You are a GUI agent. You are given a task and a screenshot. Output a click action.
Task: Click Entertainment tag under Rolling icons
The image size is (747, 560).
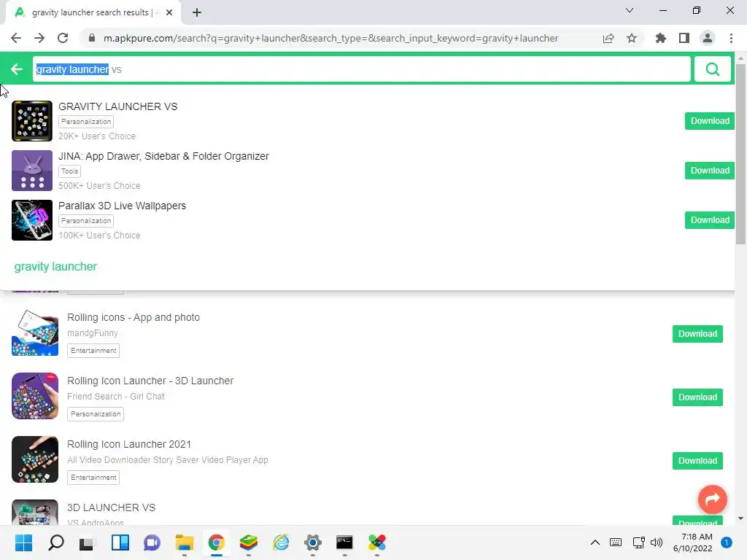[x=93, y=351]
